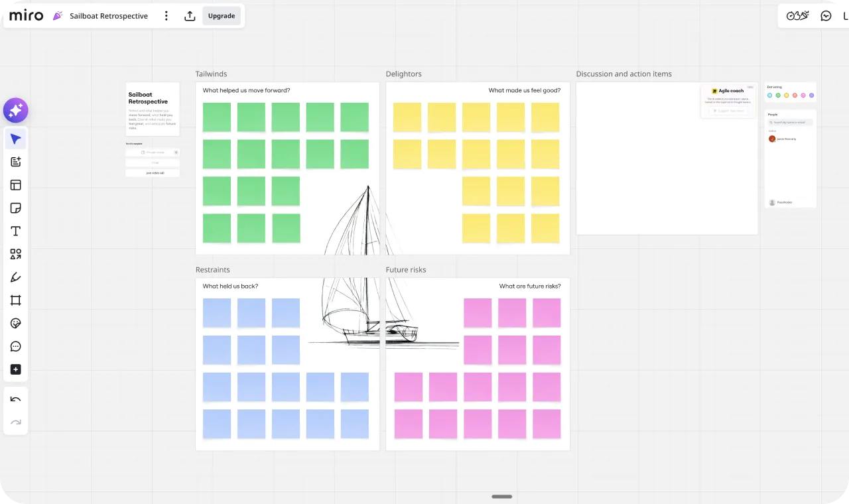This screenshot has width=849, height=504.
Task: Click the people search input field
Action: [790, 123]
